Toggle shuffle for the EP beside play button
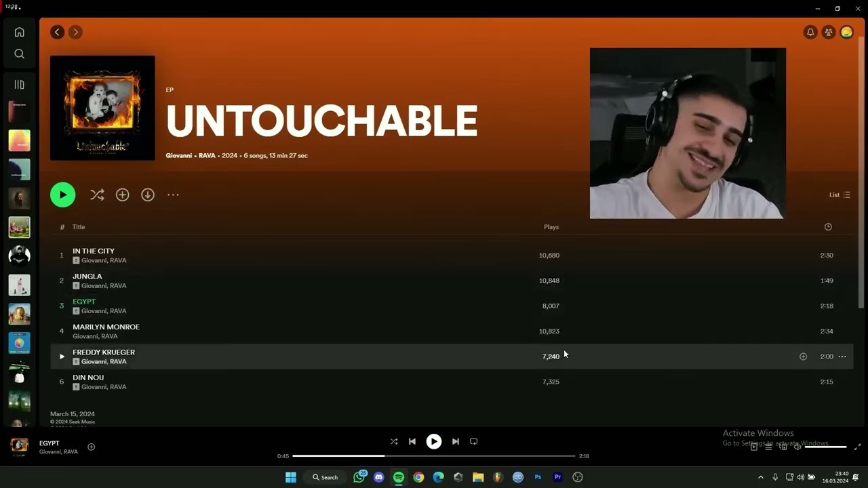The image size is (868, 488). click(97, 195)
